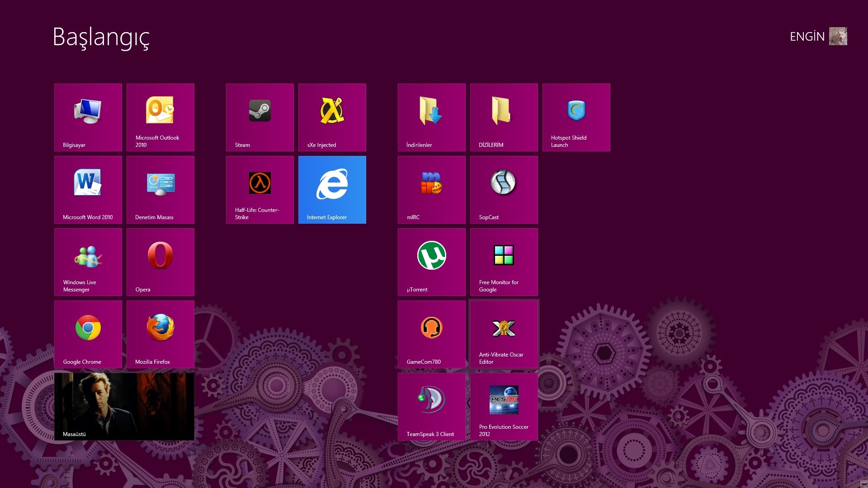868x488 pixels.
Task: Open İndirilenler downloads folder tile
Action: pyautogui.click(x=432, y=117)
